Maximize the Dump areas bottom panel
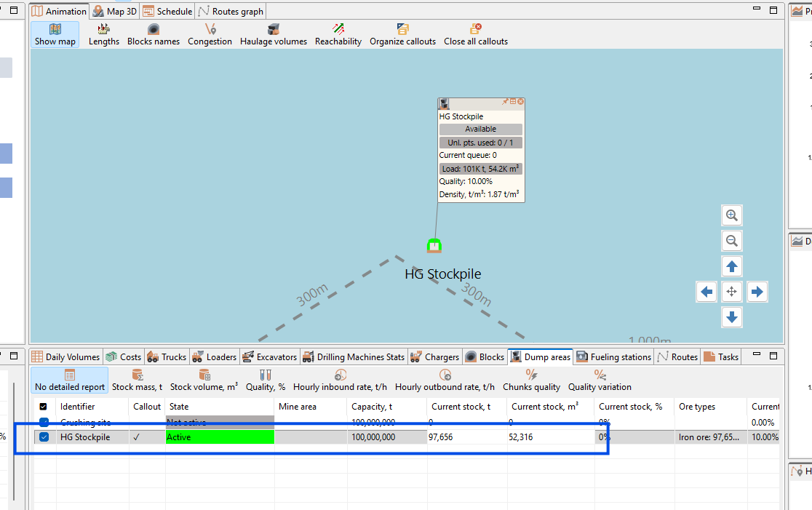Screen dimensions: 812x510 coord(773,356)
